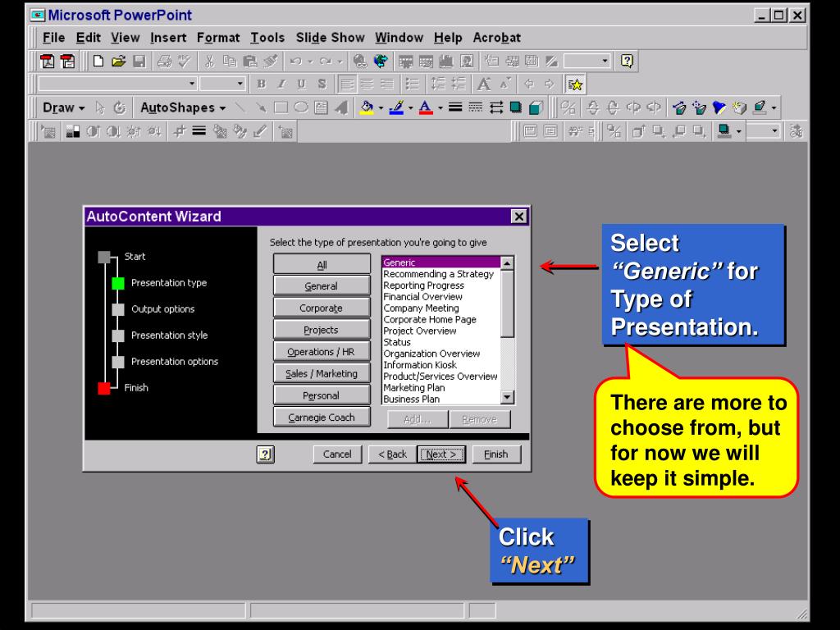Toggle bullets on the Formatting toolbar
The width and height of the screenshot is (840, 630).
pos(412,84)
